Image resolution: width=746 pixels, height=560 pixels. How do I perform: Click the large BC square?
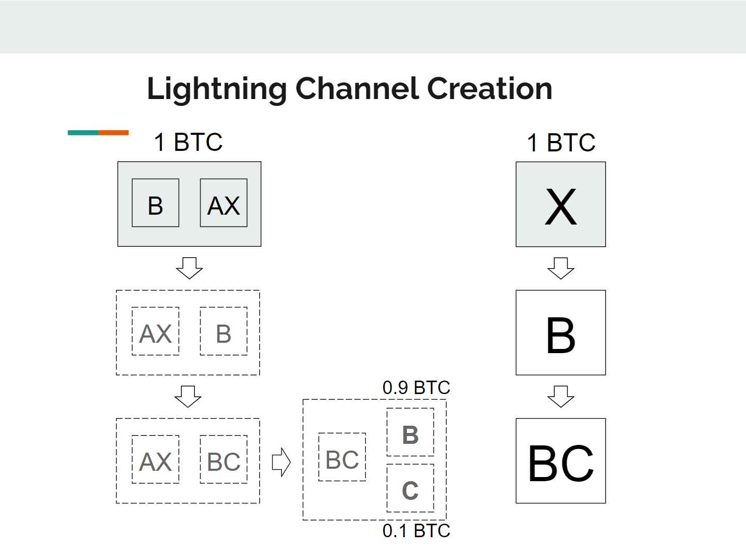point(560,461)
